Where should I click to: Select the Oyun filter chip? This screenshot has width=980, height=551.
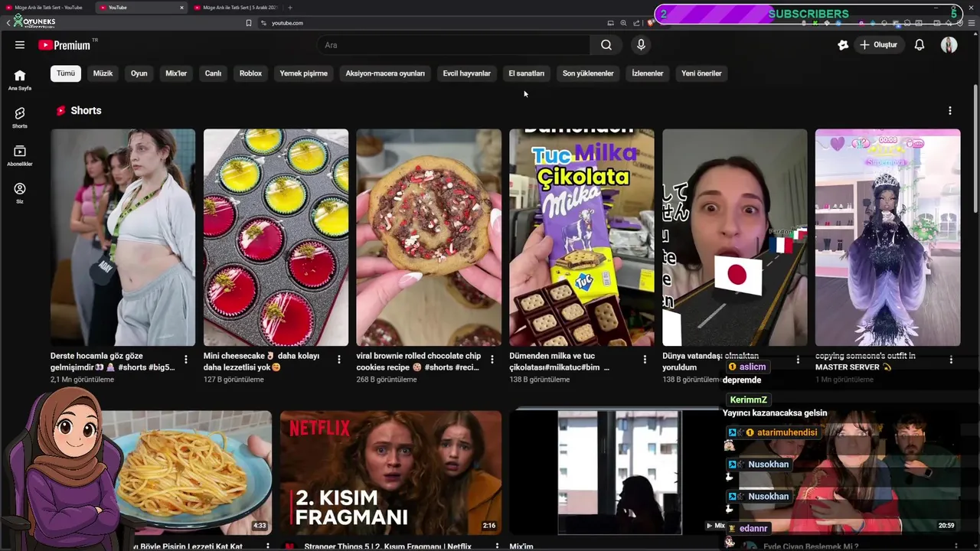pyautogui.click(x=139, y=73)
